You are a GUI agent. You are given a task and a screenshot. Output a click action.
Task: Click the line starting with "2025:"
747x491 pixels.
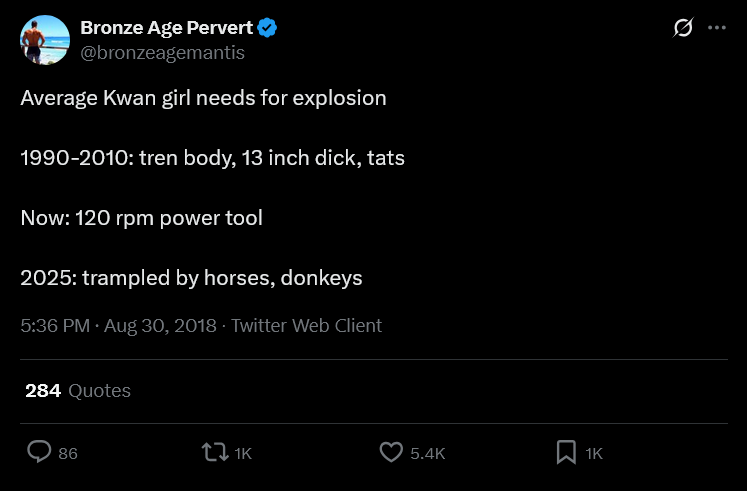click(x=191, y=277)
